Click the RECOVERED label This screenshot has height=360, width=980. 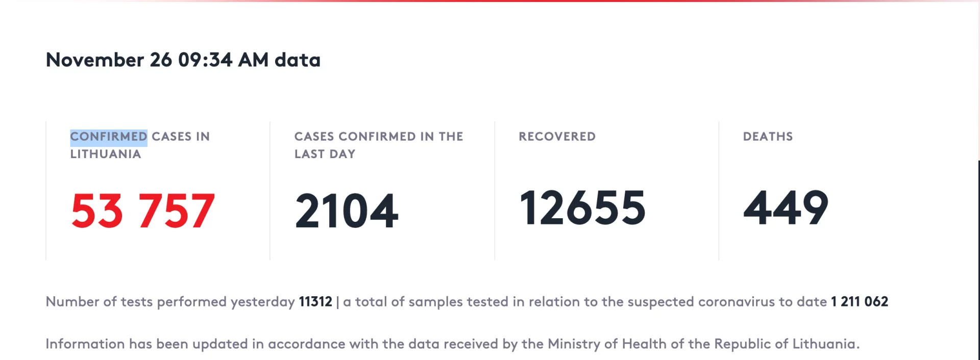click(557, 137)
